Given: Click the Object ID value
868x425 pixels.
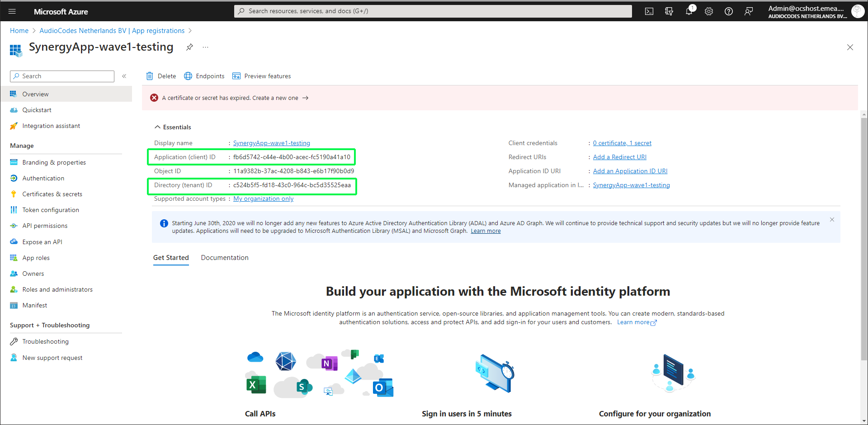Looking at the screenshot, I should (294, 171).
